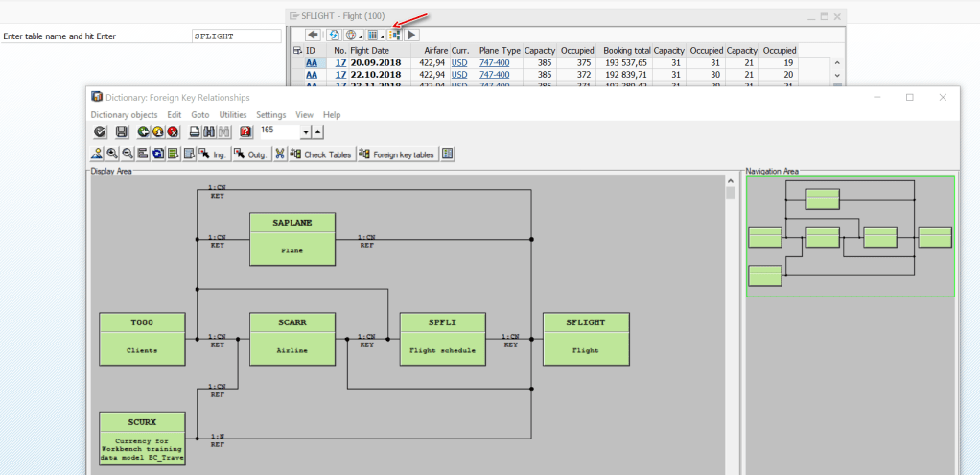Click the print icon in toolbar
Viewport: 980px width, 475px height.
(195, 132)
